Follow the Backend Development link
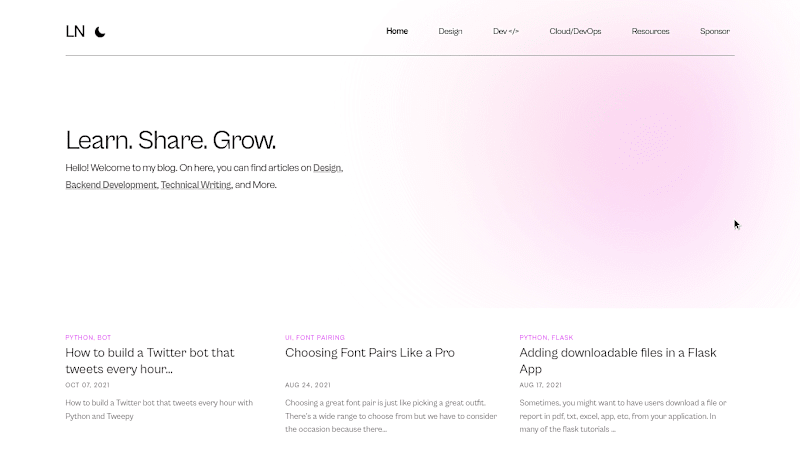800x450 pixels. click(111, 185)
